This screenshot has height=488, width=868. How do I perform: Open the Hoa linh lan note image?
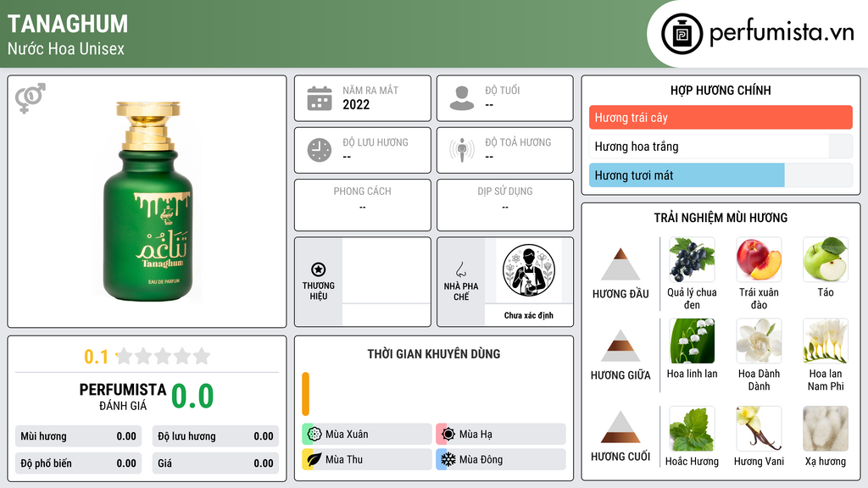692,341
